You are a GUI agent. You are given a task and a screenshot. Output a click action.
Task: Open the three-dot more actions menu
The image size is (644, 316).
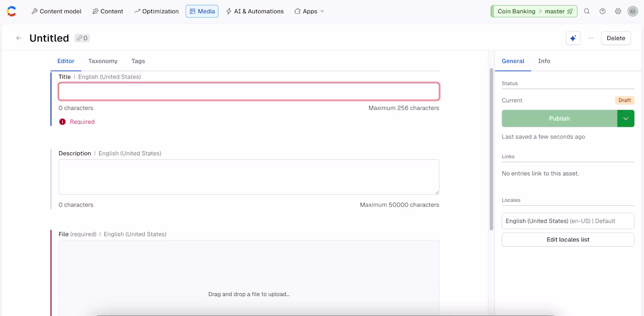click(591, 38)
